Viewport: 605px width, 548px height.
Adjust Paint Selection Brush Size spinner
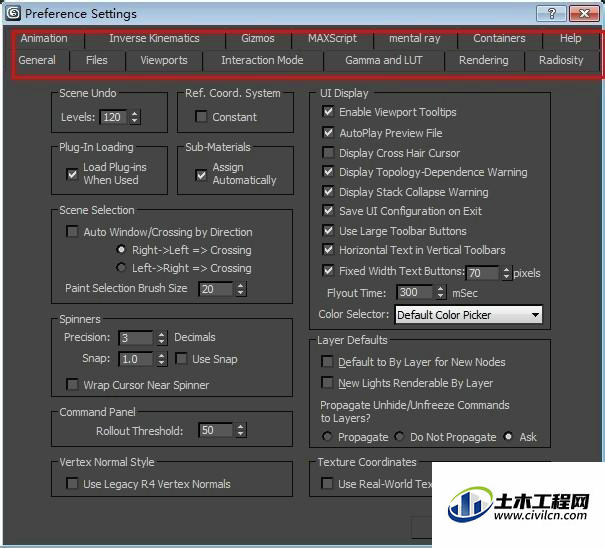(241, 289)
